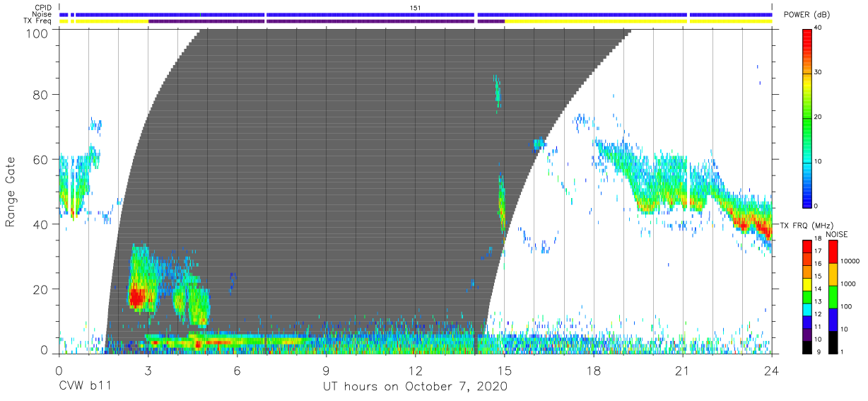Screen dimensions: 868x401
Task: Click the NOISE legend title
Action: pyautogui.click(x=838, y=234)
